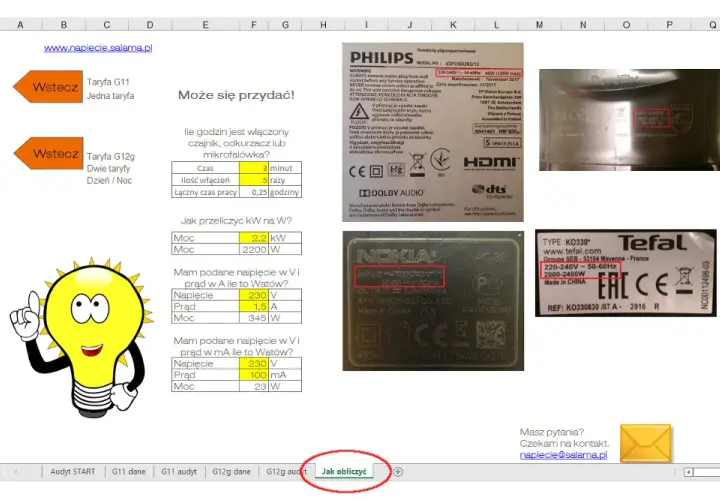
Task: Click the 0,25 godziny total cell
Action: click(x=253, y=192)
